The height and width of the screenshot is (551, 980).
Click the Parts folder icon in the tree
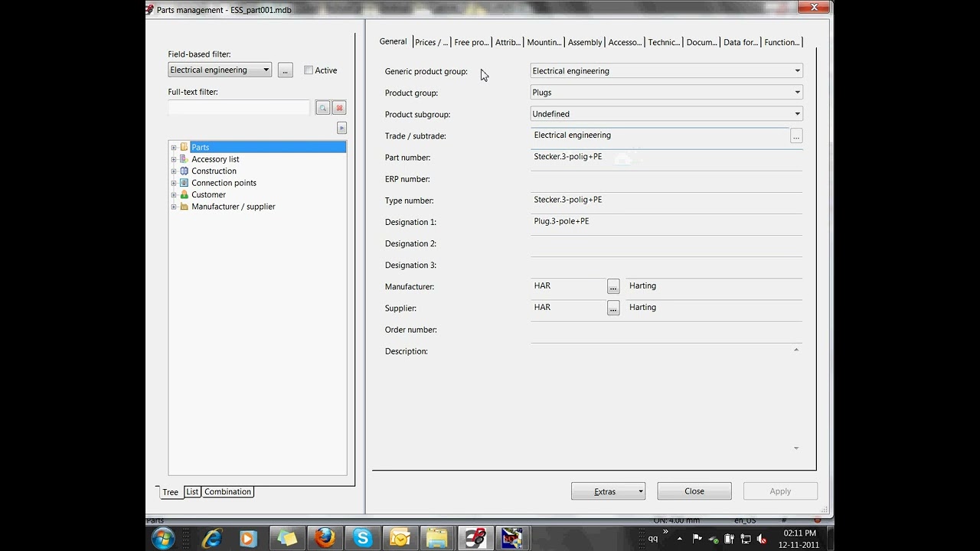(x=184, y=147)
